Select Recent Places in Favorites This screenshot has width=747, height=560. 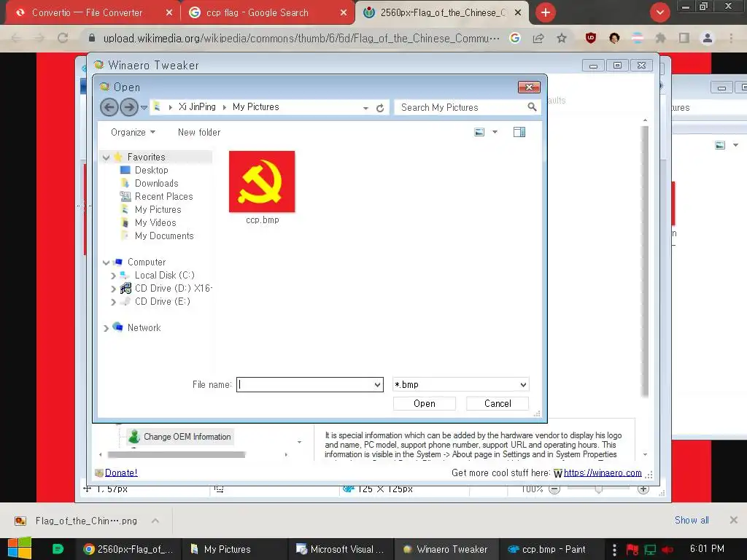pyautogui.click(x=163, y=196)
